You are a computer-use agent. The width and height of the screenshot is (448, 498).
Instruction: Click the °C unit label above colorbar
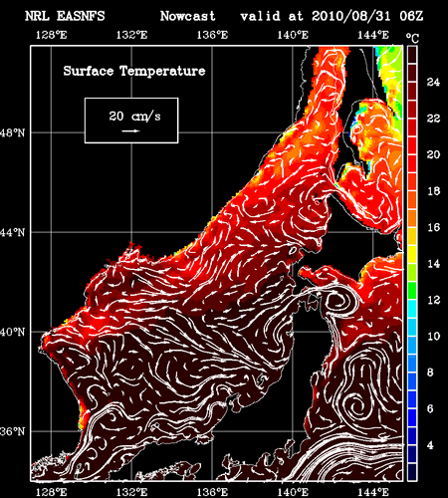click(413, 38)
